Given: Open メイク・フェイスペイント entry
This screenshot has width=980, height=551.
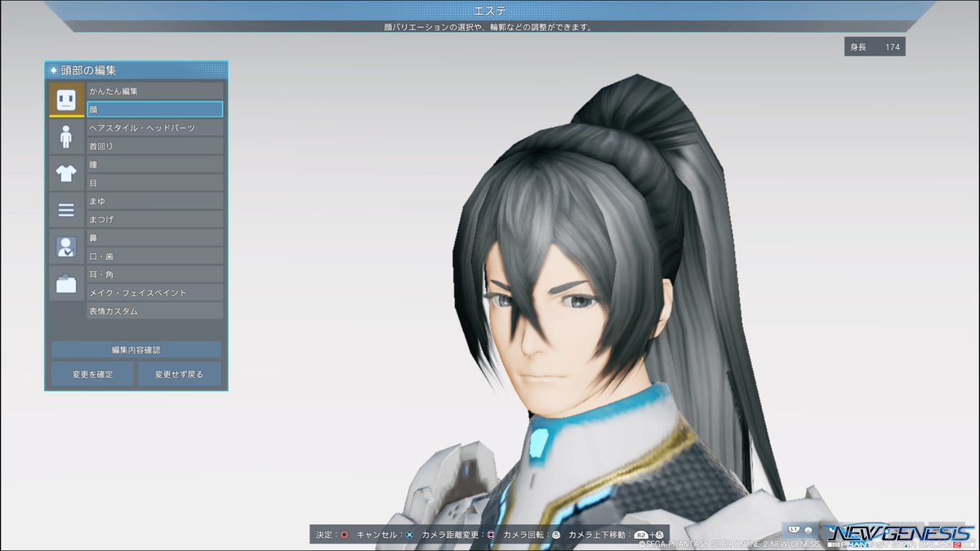Looking at the screenshot, I should point(154,292).
